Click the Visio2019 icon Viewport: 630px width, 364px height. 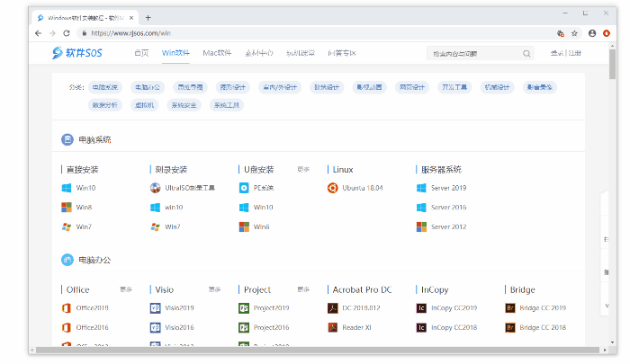(x=155, y=307)
